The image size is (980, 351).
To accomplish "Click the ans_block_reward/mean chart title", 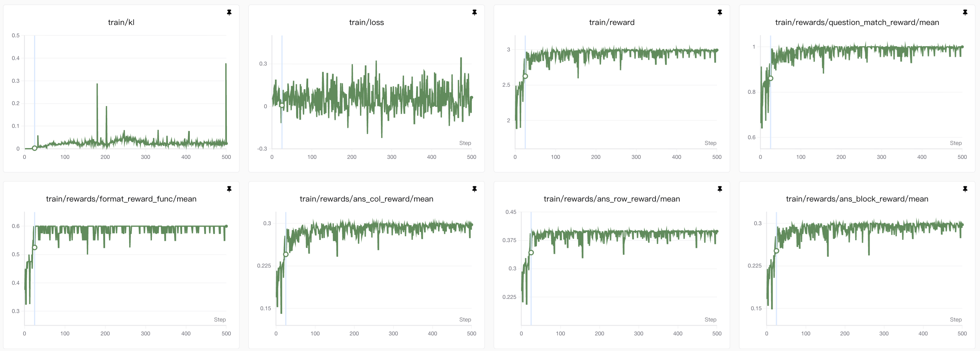I will pyautogui.click(x=857, y=199).
